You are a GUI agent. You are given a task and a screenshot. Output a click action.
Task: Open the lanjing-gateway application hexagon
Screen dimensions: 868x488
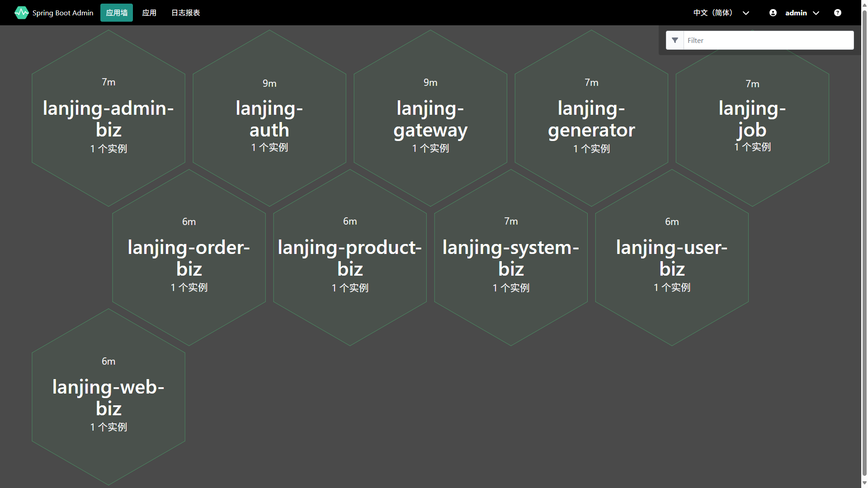coord(430,118)
